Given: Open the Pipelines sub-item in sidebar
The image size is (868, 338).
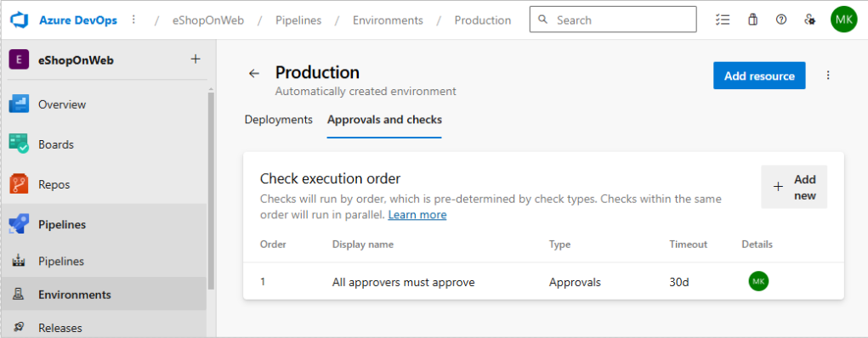Looking at the screenshot, I should 104,261.
